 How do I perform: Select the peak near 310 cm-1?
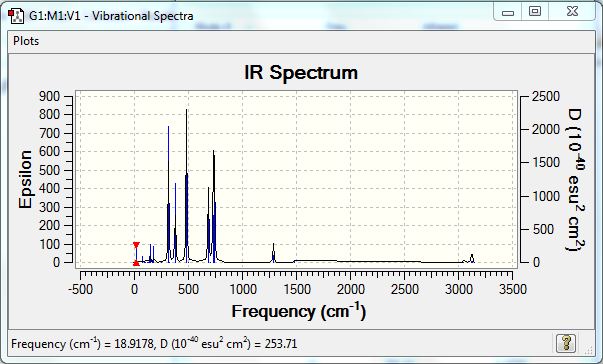pyautogui.click(x=168, y=194)
